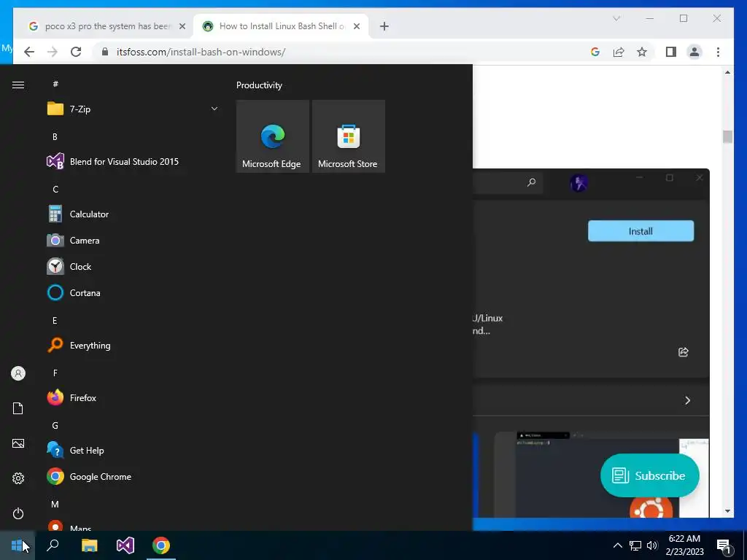Click the Windows Start button on taskbar
Viewport: 747px width, 560px height.
18,545
